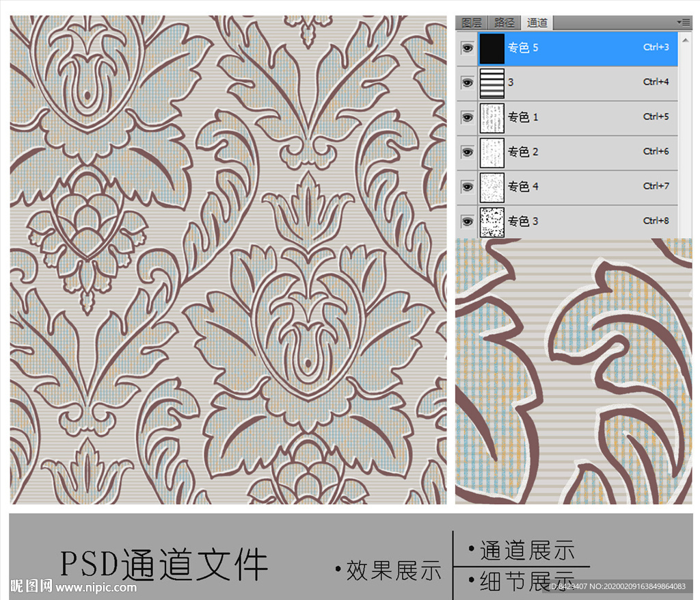The image size is (700, 600).
Task: Select the 专色 1 channel by its name
Action: (x=523, y=117)
